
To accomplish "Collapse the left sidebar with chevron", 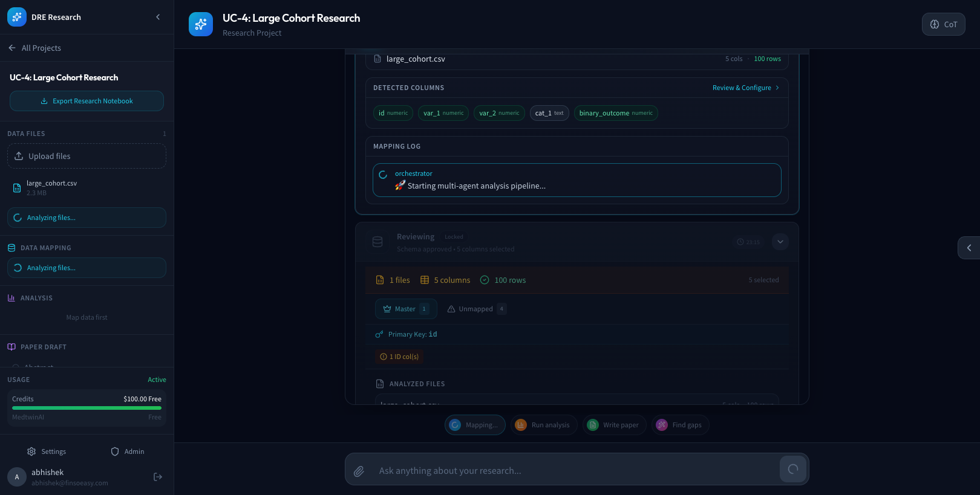I will [158, 17].
